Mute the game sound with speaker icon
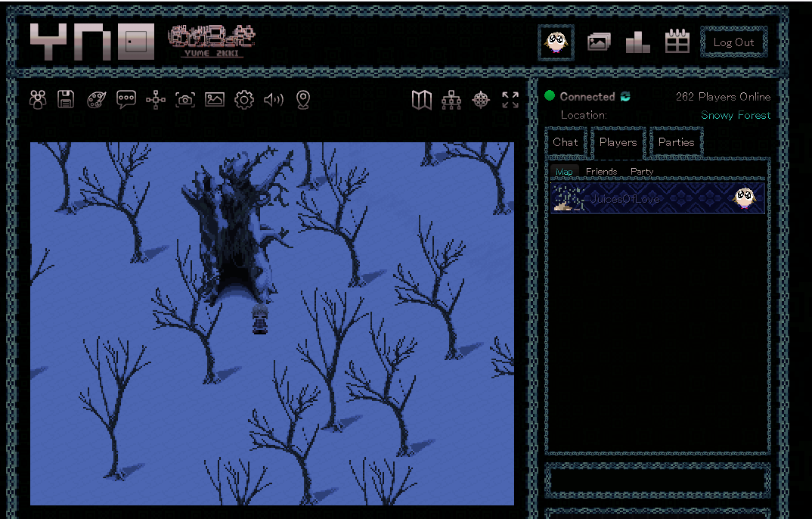Image resolution: width=812 pixels, height=519 pixels. point(273,99)
